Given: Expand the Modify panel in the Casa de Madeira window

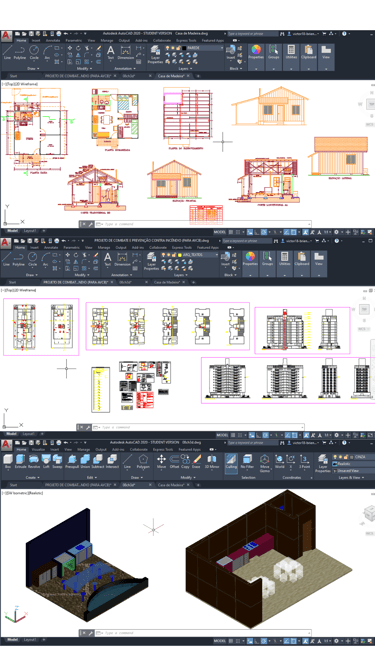Looking at the screenshot, I should click(x=83, y=68).
